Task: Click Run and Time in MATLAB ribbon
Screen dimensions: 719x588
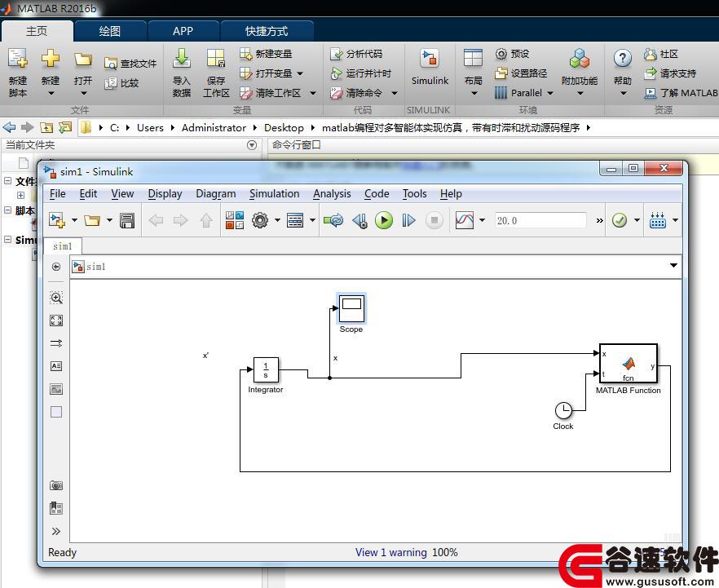Action: [361, 73]
